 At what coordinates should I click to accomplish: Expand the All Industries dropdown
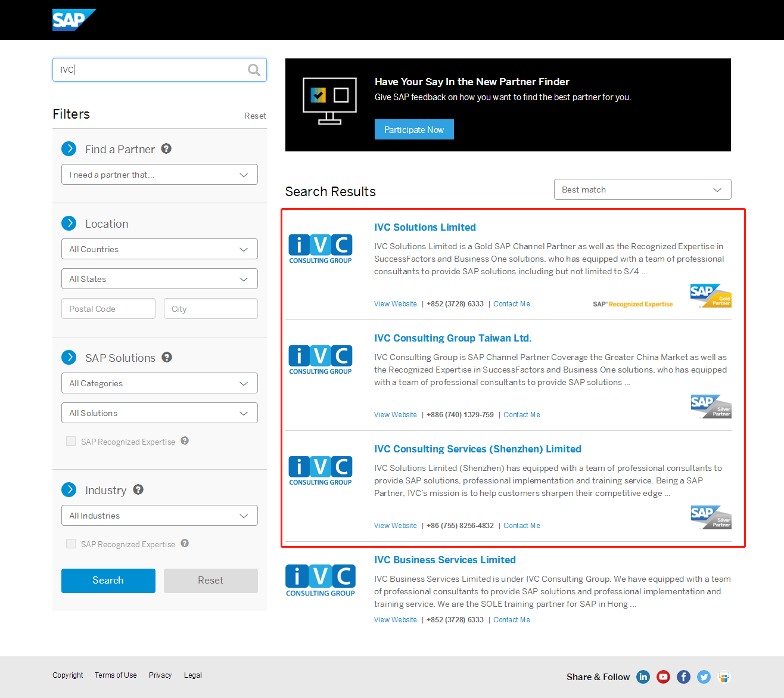coord(159,516)
